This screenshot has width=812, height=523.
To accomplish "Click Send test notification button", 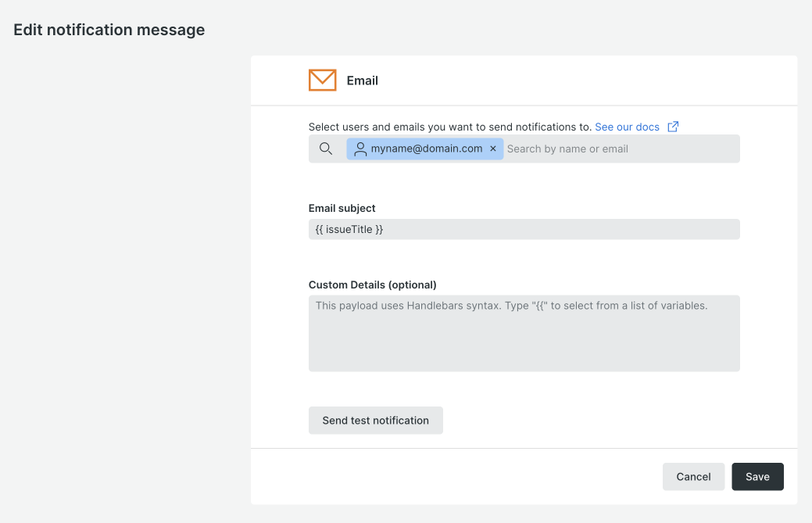I will point(375,421).
